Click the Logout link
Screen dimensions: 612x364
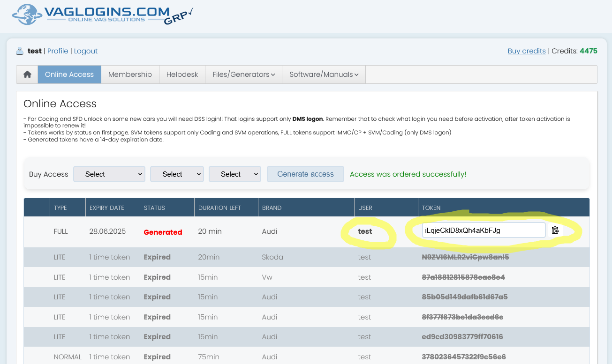(86, 51)
